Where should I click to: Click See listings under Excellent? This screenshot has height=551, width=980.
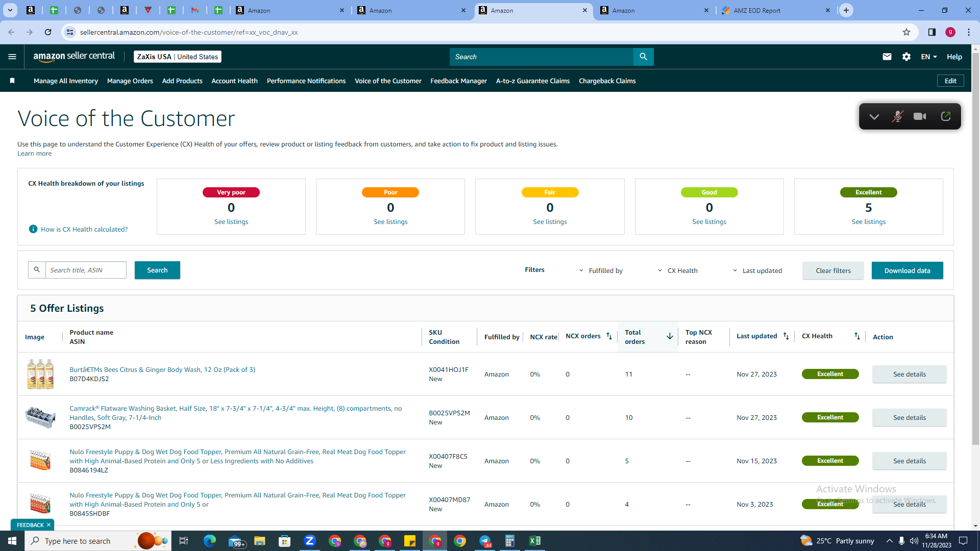click(868, 221)
